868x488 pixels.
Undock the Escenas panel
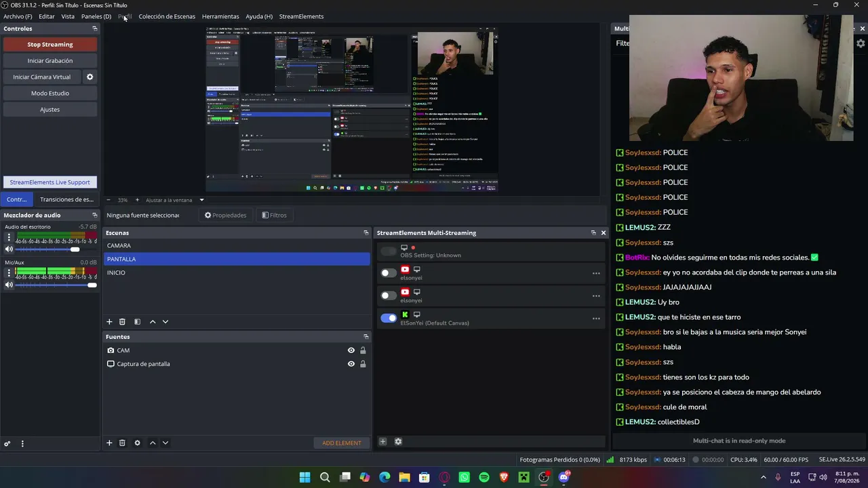click(x=366, y=233)
